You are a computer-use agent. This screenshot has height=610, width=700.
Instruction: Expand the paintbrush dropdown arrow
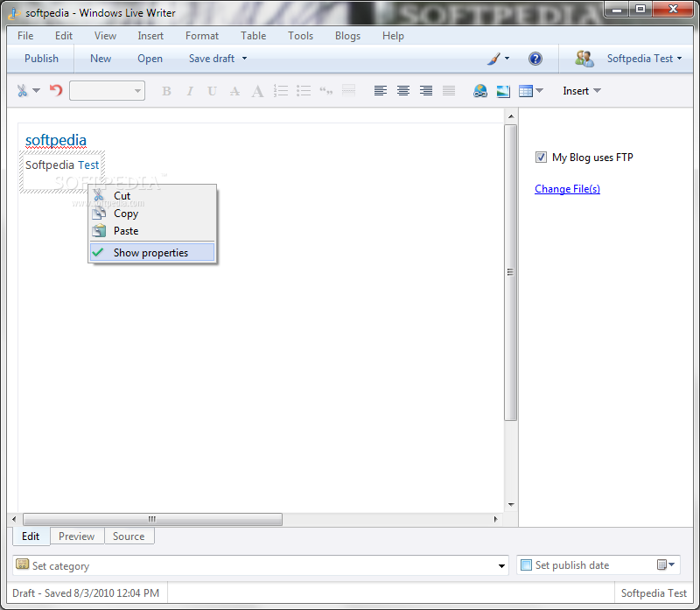pyautogui.click(x=507, y=59)
